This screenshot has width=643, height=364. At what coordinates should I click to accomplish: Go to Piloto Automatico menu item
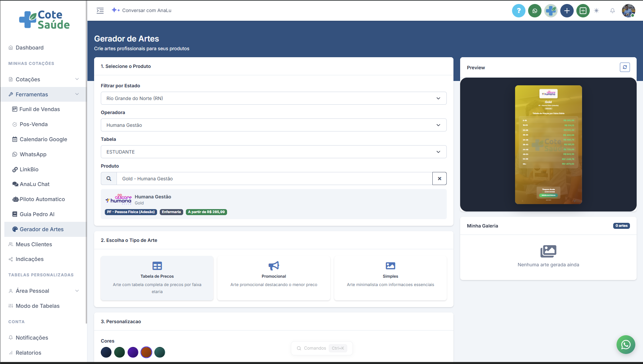click(42, 199)
